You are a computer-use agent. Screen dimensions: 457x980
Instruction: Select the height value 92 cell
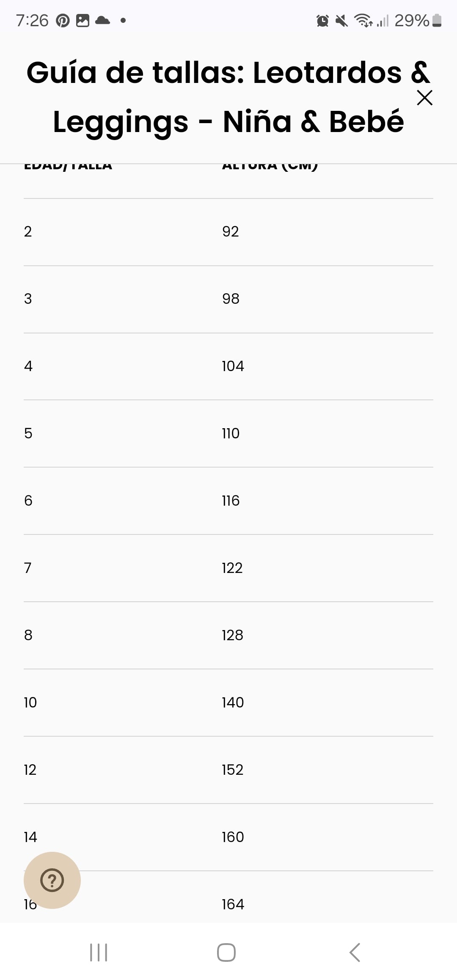[x=231, y=231]
